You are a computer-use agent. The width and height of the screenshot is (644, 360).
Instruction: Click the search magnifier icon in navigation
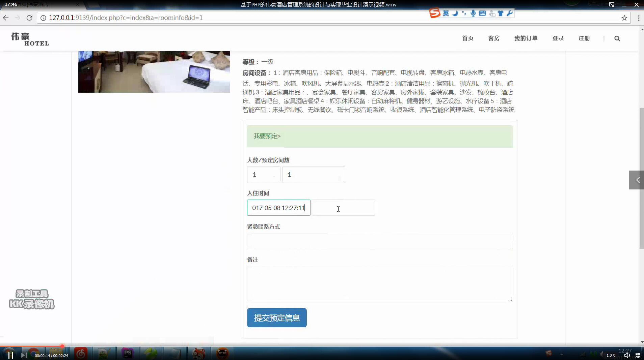pos(617,38)
